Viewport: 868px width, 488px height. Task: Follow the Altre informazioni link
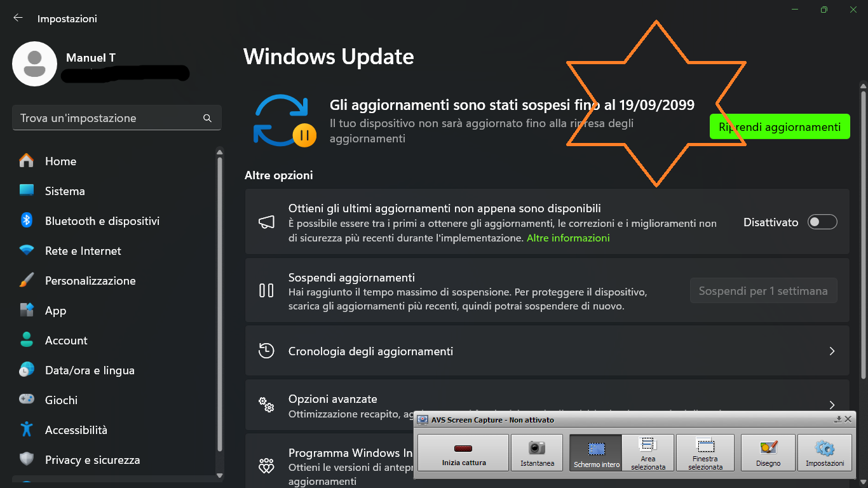pos(568,238)
